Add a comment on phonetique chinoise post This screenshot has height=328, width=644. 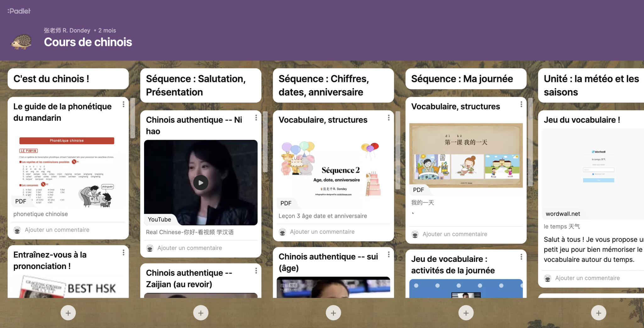pos(57,230)
